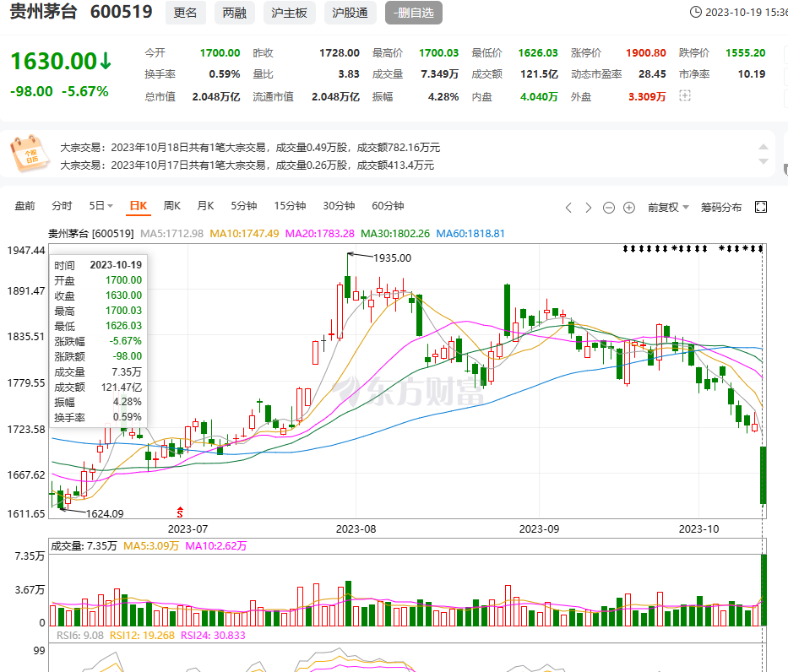Click the MA60:1818.81 indicator label
The width and height of the screenshot is (788, 672).
(470, 234)
